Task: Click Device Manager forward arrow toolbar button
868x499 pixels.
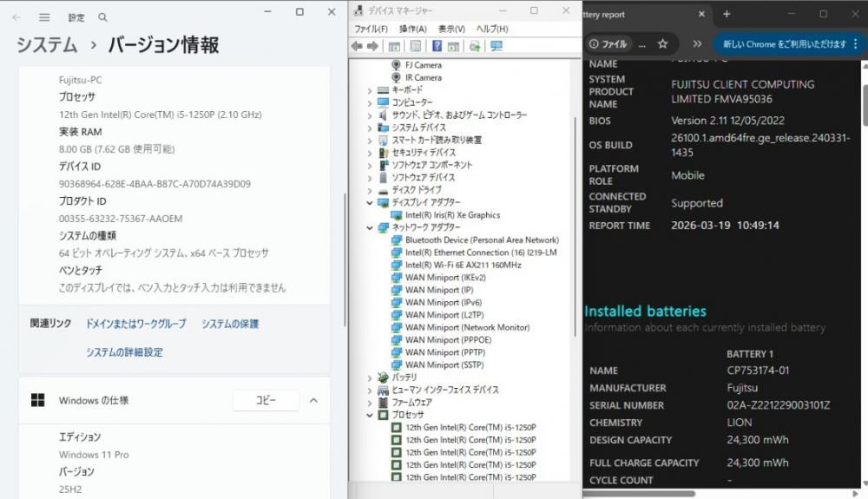Action: [373, 47]
